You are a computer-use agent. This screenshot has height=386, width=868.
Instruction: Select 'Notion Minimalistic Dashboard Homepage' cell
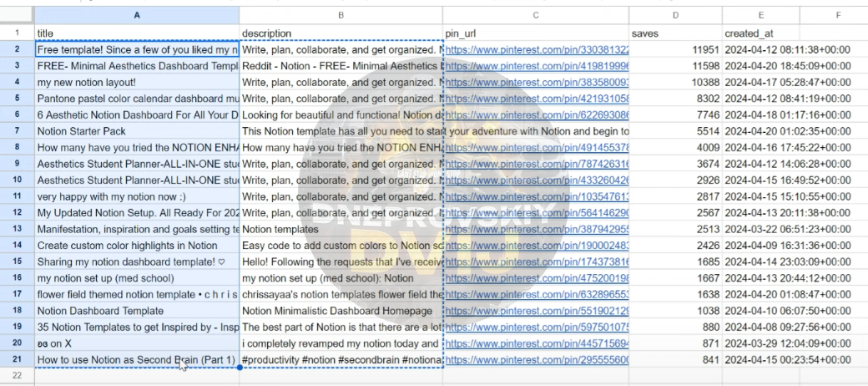point(341,312)
